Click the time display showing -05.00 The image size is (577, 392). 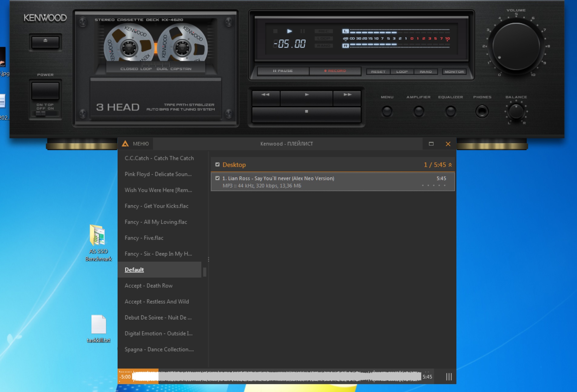[x=289, y=44]
